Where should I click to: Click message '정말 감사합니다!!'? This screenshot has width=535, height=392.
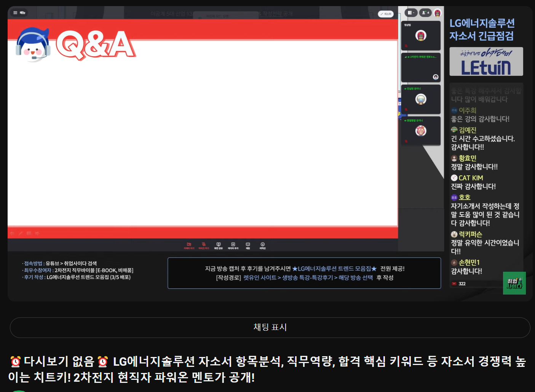pos(474,167)
